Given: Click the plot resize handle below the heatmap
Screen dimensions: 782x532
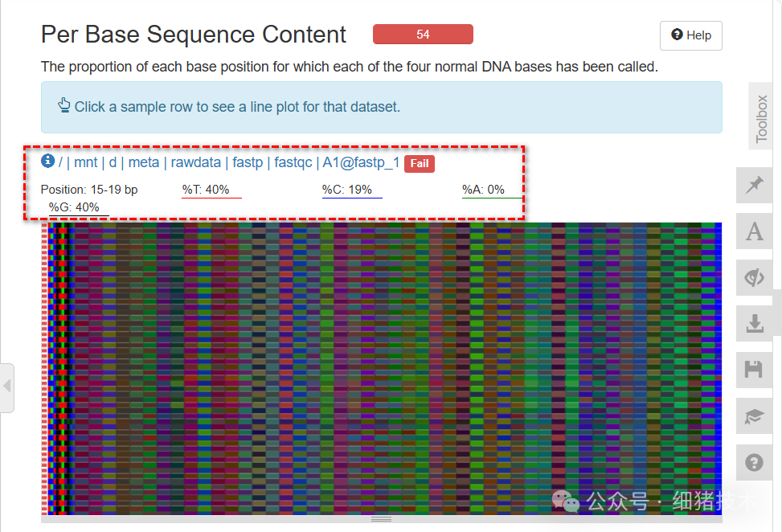Looking at the screenshot, I should pyautogui.click(x=381, y=519).
